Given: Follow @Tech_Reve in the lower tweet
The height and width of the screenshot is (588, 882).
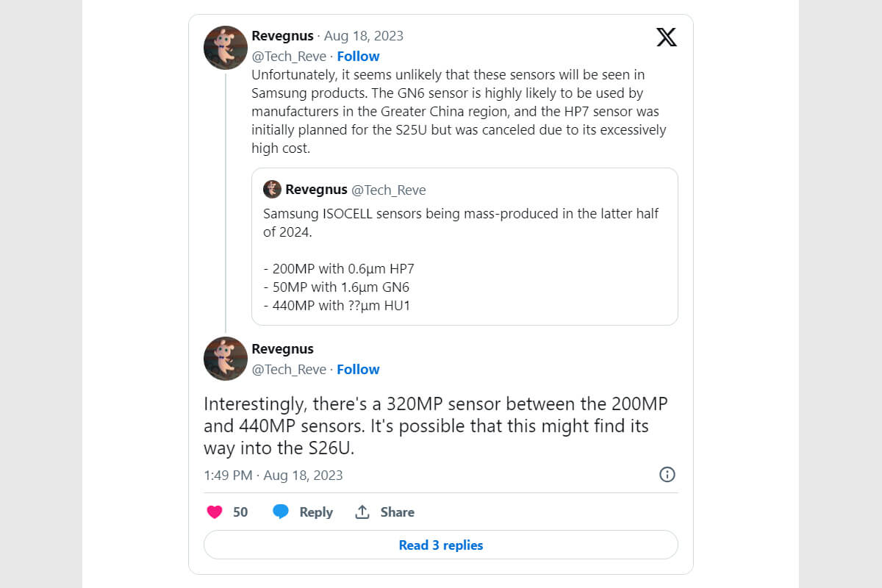Looking at the screenshot, I should [x=358, y=369].
